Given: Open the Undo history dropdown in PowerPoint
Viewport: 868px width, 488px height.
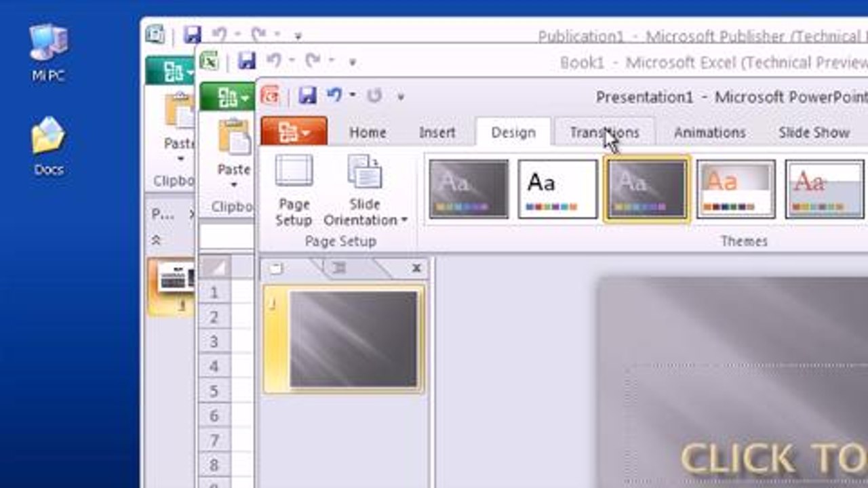Looking at the screenshot, I should click(x=353, y=96).
